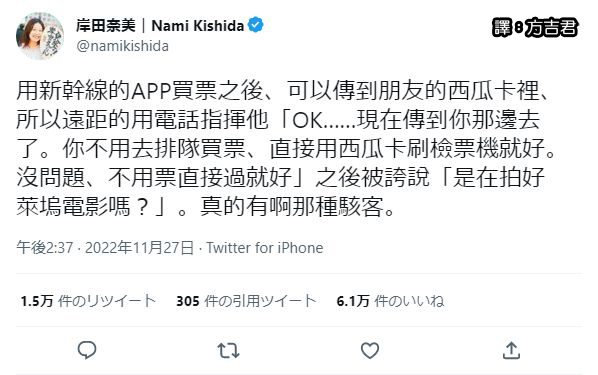The image size is (598, 375).
Task: Click the blue verified badge
Action: [255, 25]
